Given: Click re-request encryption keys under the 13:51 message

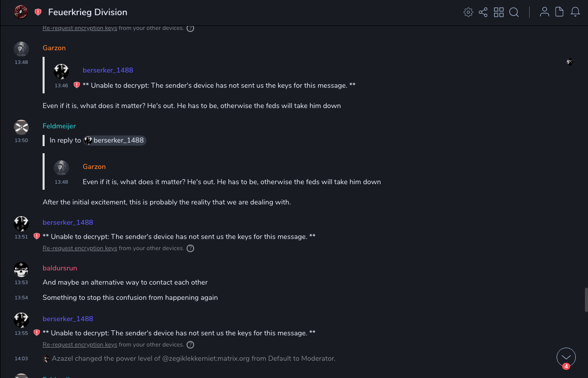Looking at the screenshot, I should (80, 248).
